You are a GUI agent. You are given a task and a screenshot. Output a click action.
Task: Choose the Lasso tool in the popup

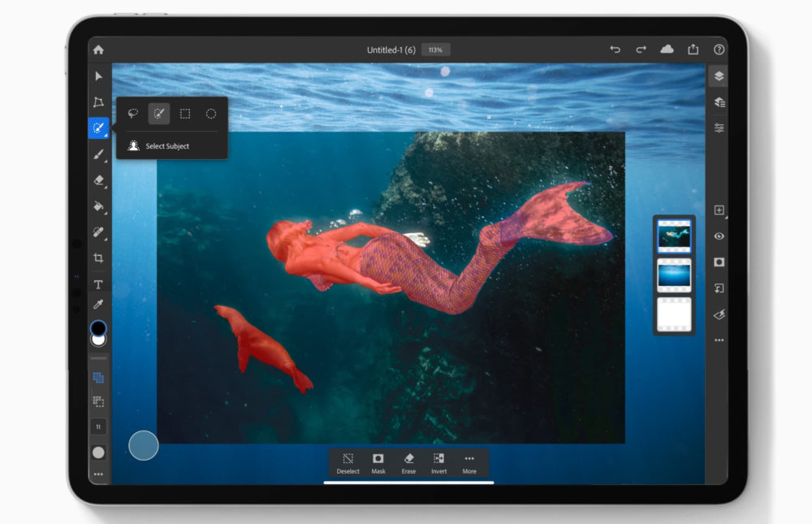[x=133, y=114]
